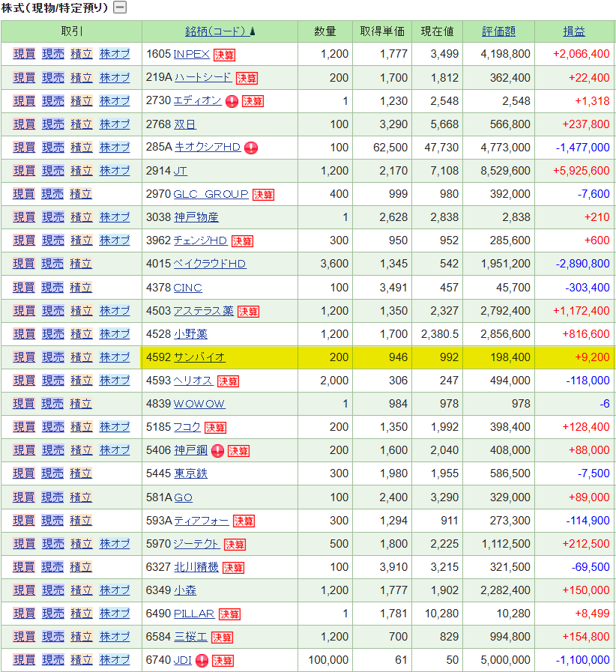The height and width of the screenshot is (672, 616).
Task: Click the red alert icon beside JDI
Action: (x=202, y=661)
